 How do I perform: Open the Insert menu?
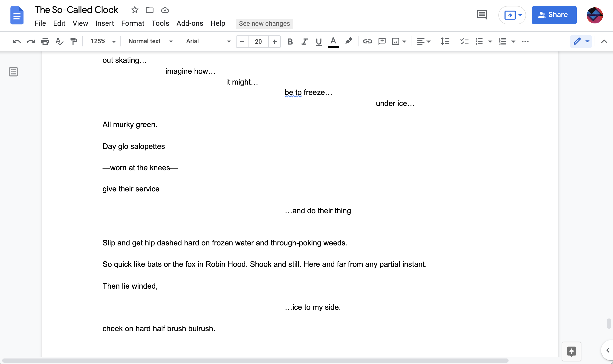(x=105, y=23)
